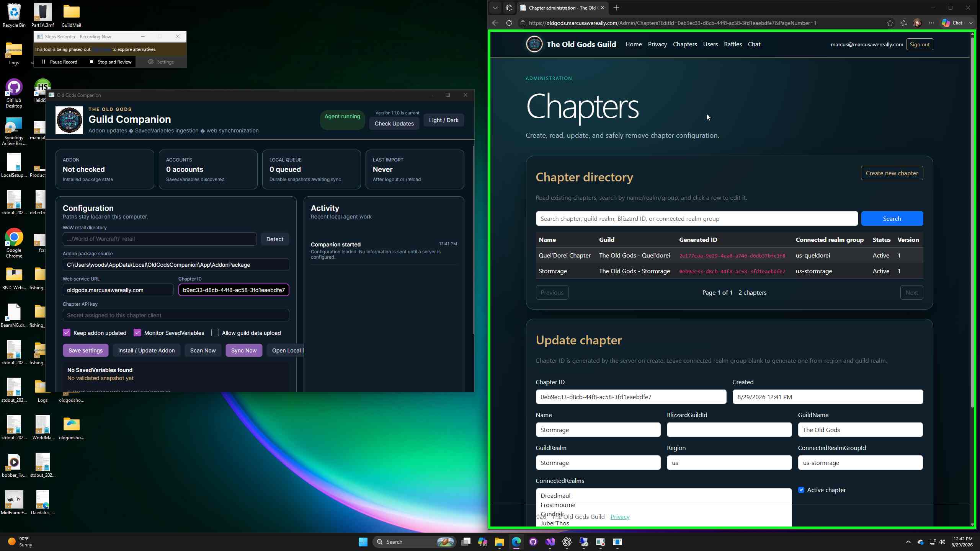Screen dimensions: 980x551
Task: Click Detect WoW directory button
Action: point(275,239)
